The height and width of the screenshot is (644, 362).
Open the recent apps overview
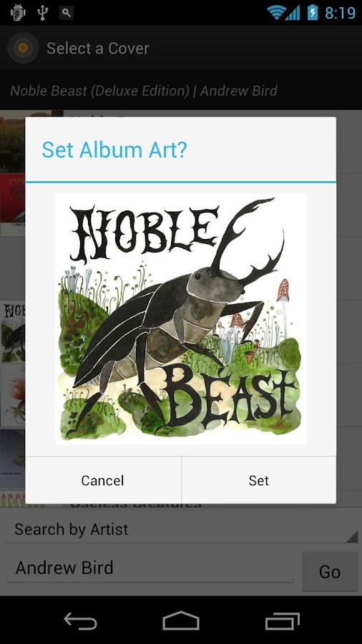click(283, 620)
